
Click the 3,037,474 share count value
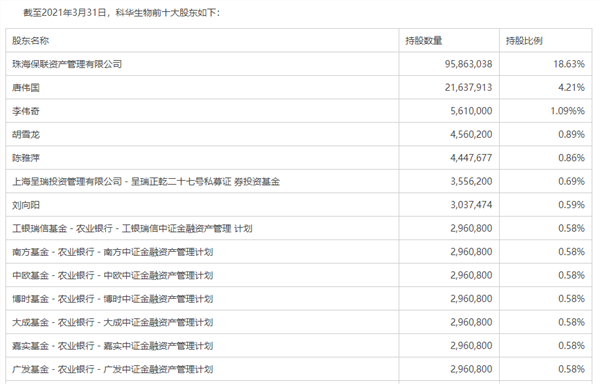(x=471, y=205)
